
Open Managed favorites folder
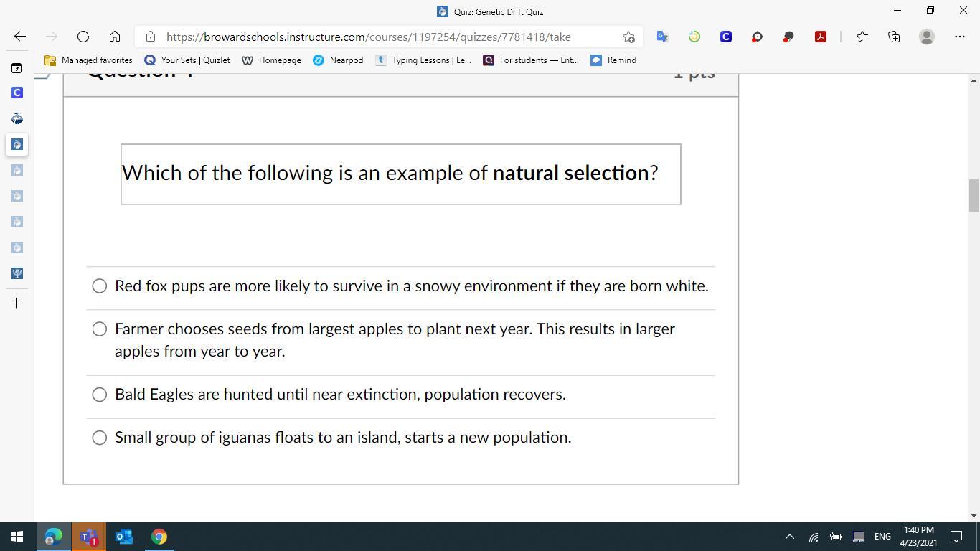88,60
